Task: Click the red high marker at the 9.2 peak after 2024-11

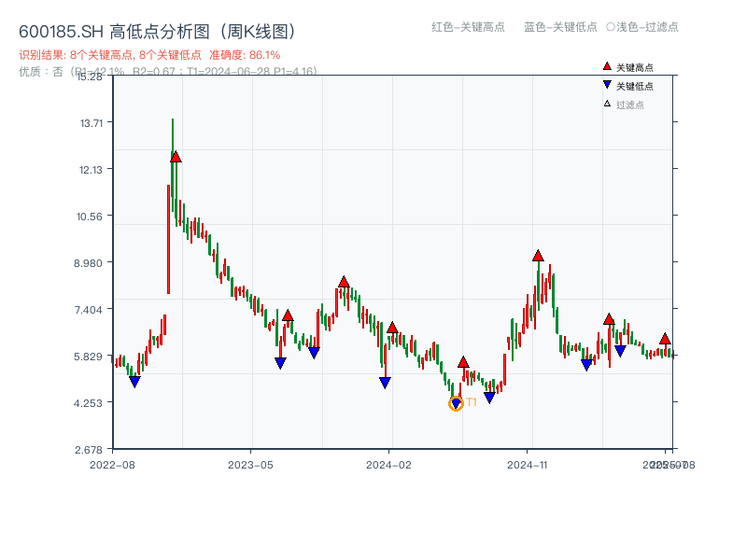Action: pyautogui.click(x=538, y=256)
